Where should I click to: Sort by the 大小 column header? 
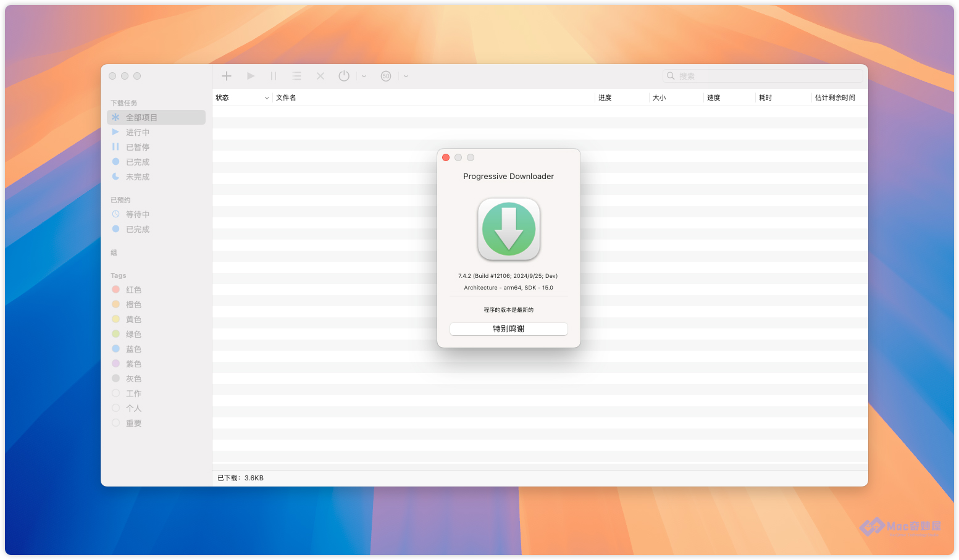pyautogui.click(x=676, y=98)
